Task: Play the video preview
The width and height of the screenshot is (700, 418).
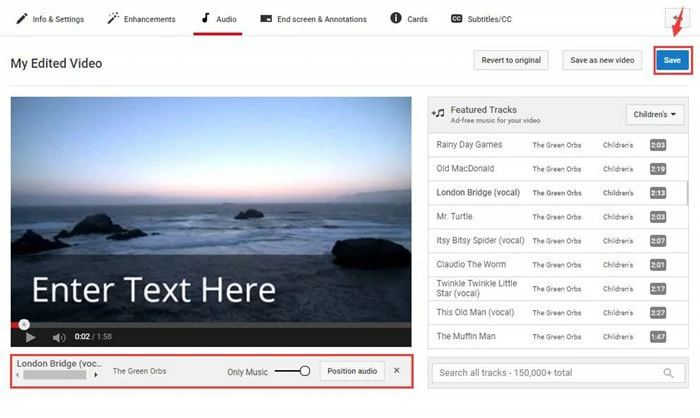Action: [30, 337]
